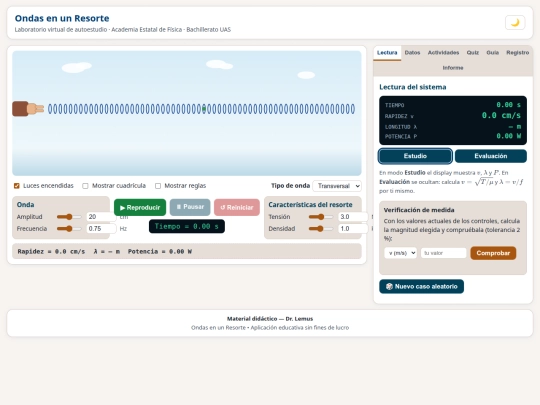Click 'Características del resorte' heading
540x405 pixels.
(310, 205)
